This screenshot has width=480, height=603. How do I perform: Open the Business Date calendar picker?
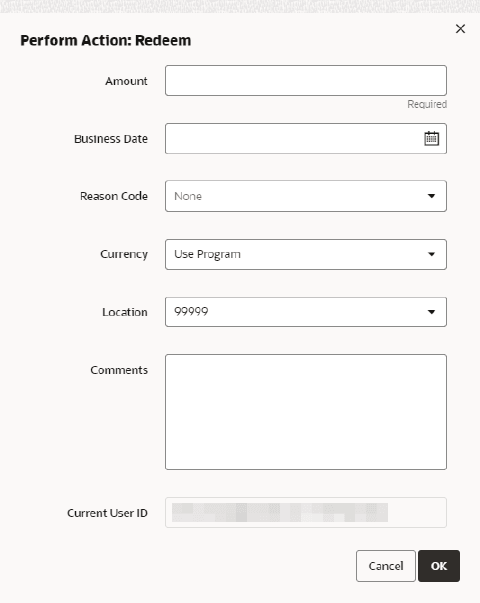click(432, 138)
